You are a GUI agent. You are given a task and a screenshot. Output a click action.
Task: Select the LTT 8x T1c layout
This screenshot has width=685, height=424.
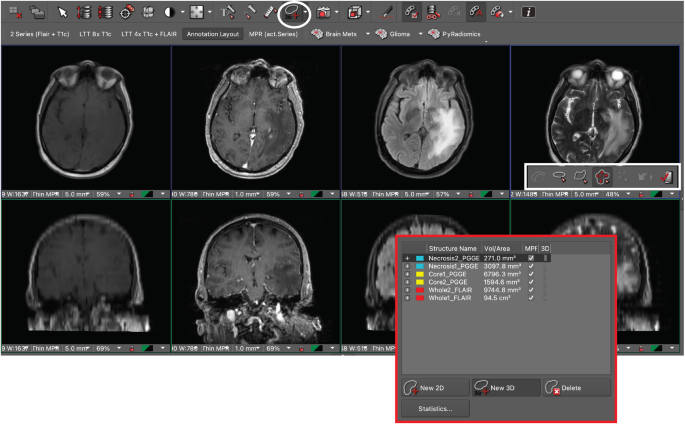tap(95, 34)
